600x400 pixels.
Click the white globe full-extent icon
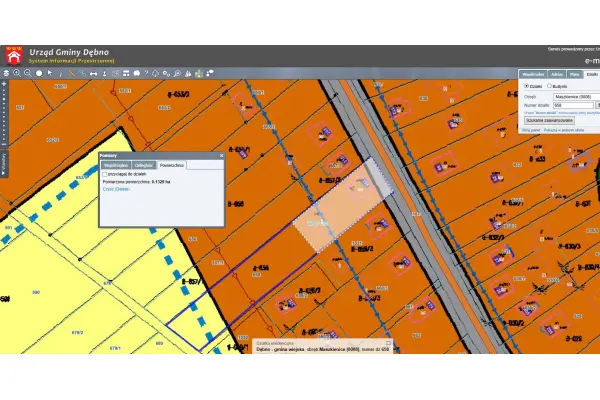coord(39,73)
